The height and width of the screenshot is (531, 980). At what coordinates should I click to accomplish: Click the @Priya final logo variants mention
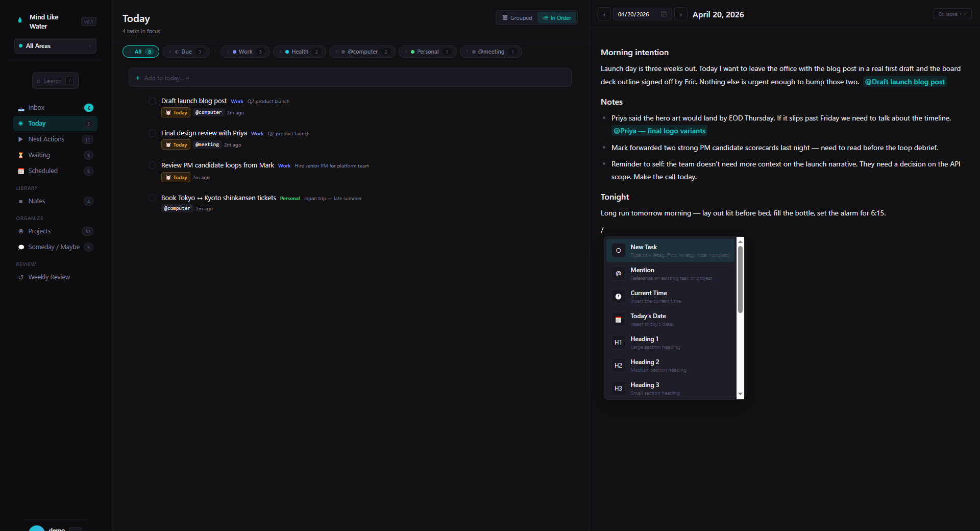(659, 131)
